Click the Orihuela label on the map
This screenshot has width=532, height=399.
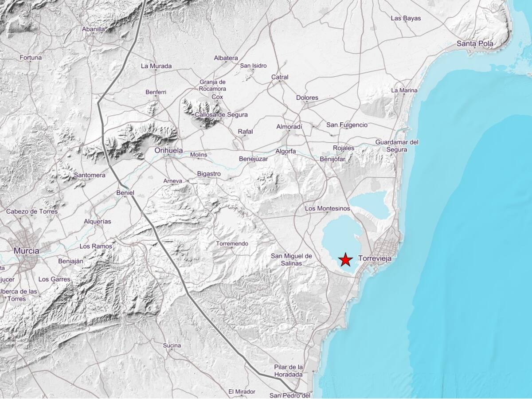tap(168, 151)
